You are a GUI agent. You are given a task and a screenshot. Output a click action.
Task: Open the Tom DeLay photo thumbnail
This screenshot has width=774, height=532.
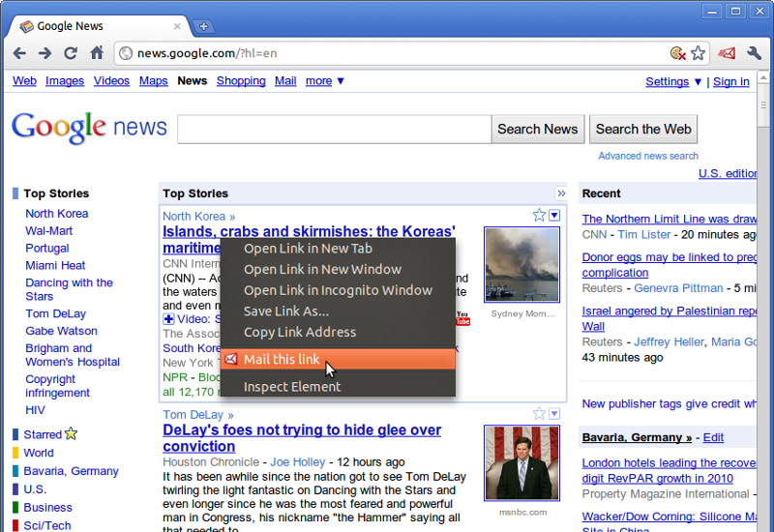(x=521, y=463)
